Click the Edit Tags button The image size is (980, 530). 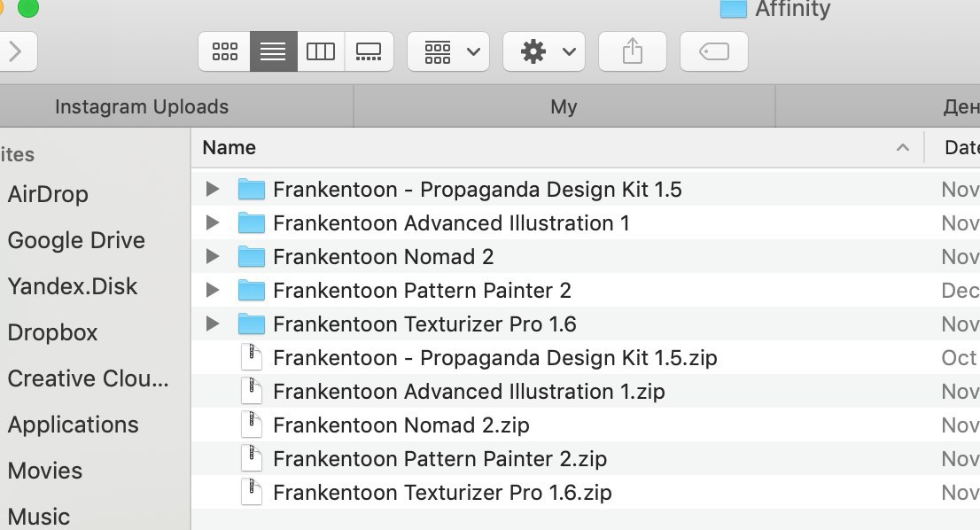coord(714,51)
